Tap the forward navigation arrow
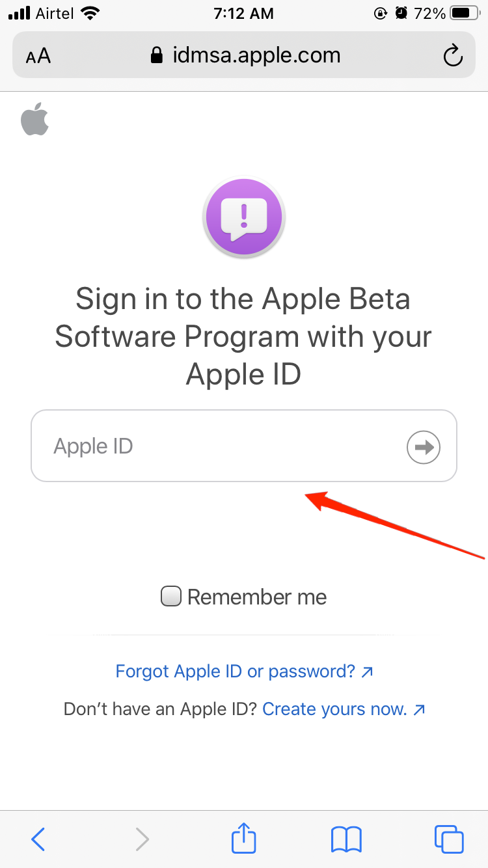 coord(141,839)
